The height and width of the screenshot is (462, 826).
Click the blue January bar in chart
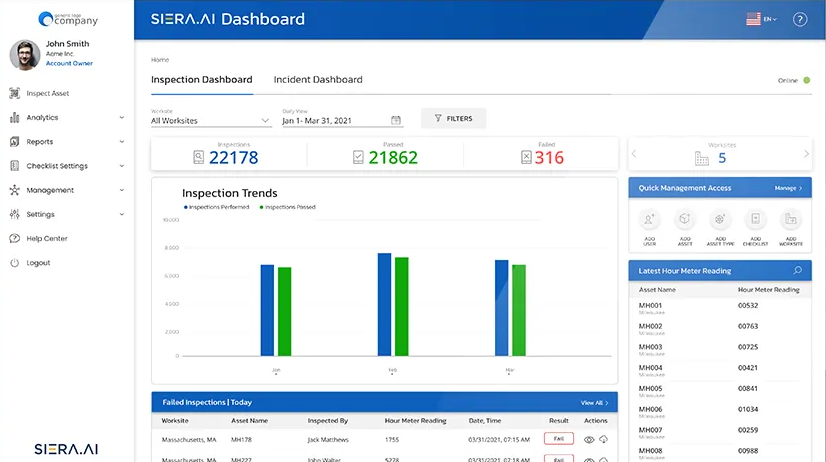coord(267,310)
